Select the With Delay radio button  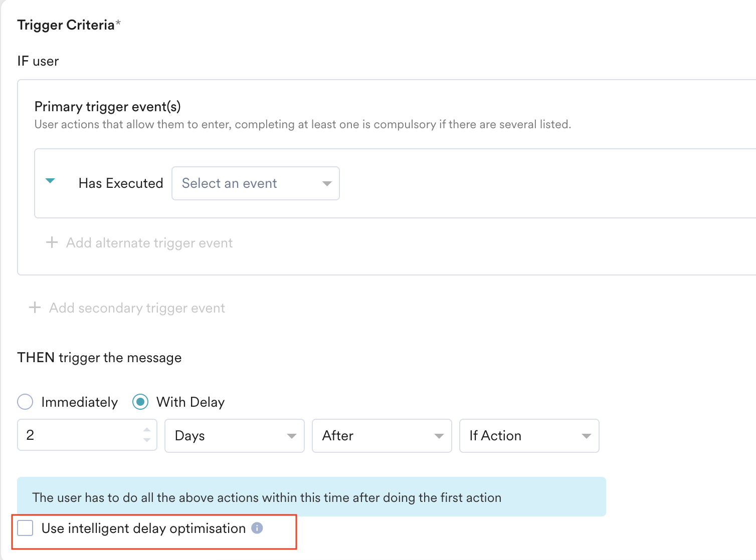coord(140,402)
